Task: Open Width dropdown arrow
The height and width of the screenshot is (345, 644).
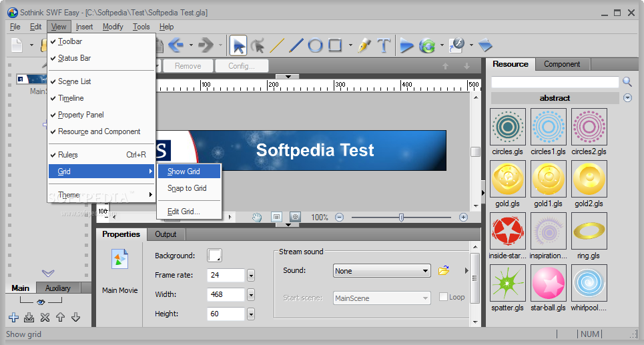Action: 250,294
